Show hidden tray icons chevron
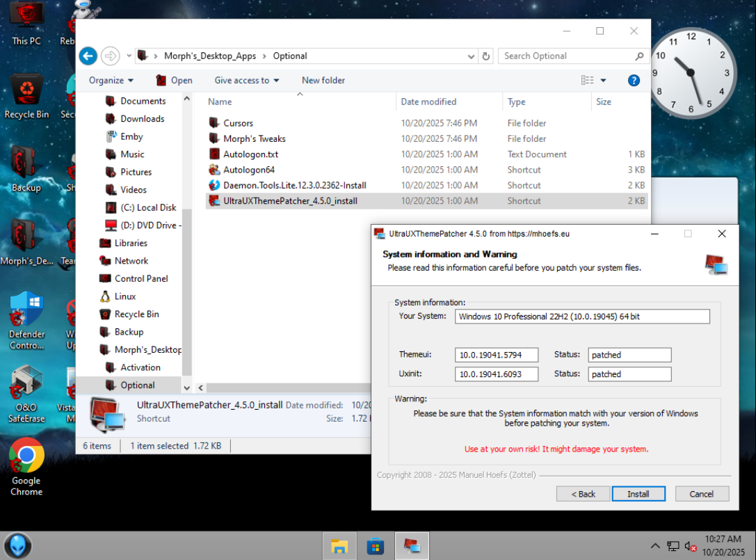The height and width of the screenshot is (560, 756). [x=655, y=546]
